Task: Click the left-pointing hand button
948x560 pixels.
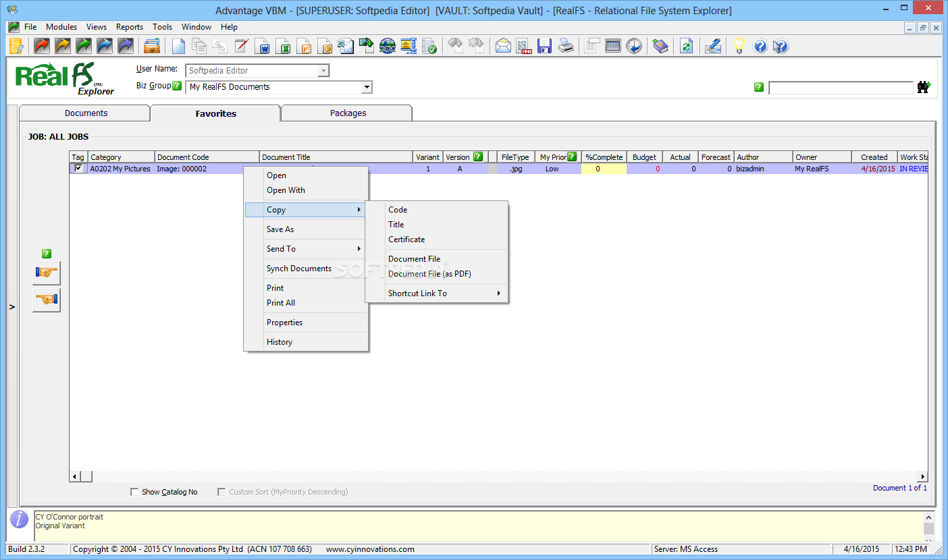Action: pos(47,300)
